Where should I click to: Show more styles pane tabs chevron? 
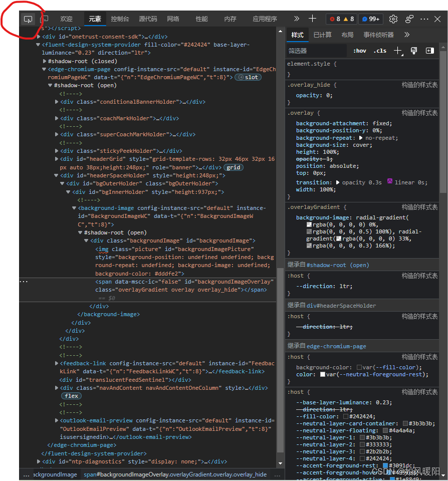point(407,35)
